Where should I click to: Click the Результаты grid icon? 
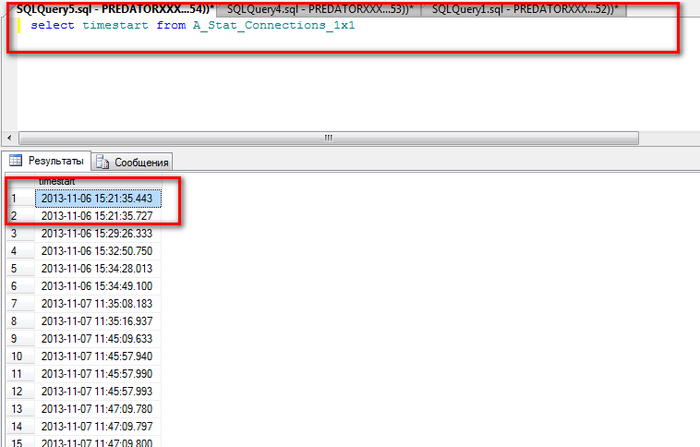[x=15, y=160]
